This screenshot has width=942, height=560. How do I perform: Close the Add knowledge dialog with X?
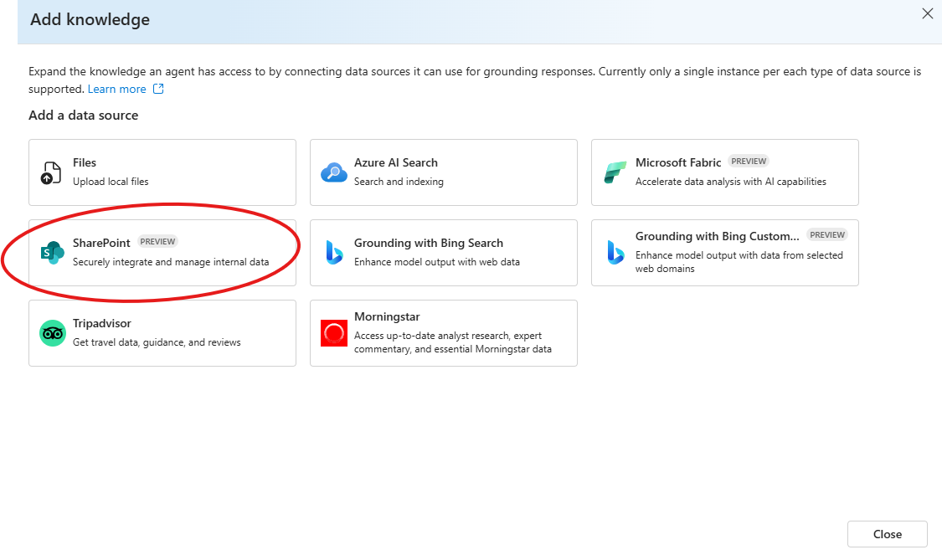pos(928,14)
